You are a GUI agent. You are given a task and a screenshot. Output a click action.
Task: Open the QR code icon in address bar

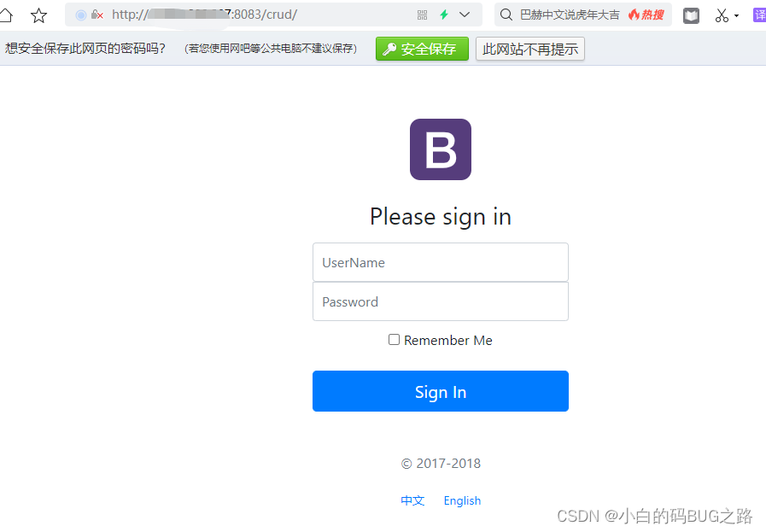(422, 15)
